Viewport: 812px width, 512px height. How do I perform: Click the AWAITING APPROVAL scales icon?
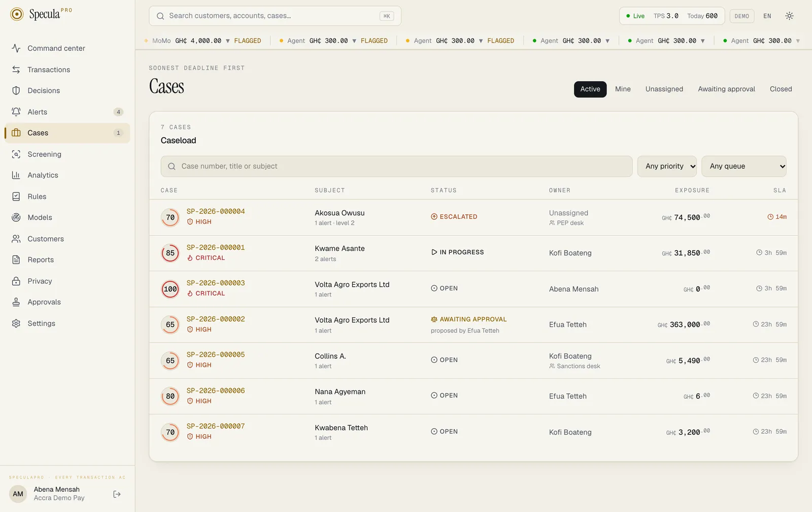434,319
